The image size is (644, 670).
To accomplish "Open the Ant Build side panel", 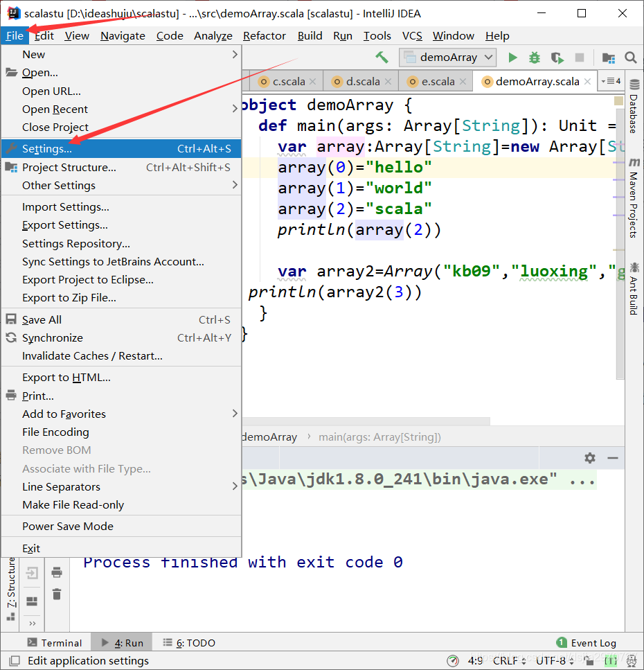I will tap(634, 290).
